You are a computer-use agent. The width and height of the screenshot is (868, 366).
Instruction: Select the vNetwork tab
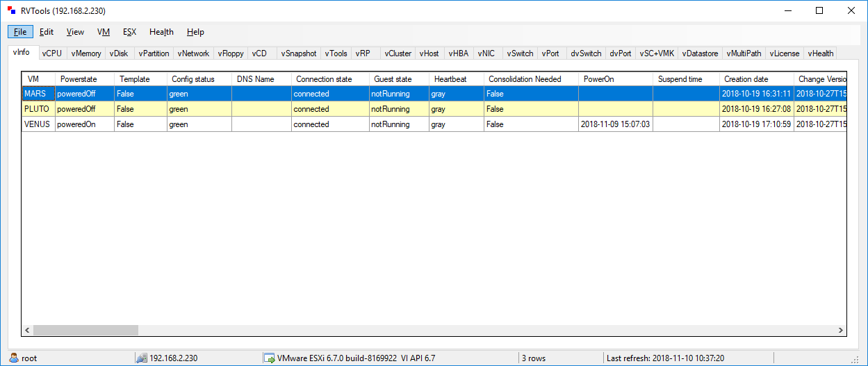[x=193, y=53]
